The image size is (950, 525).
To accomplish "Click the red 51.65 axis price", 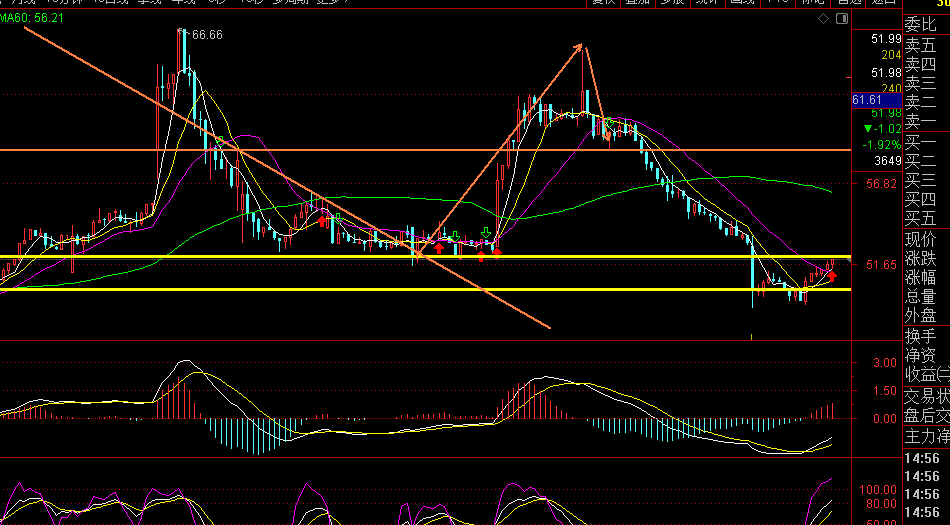I will 882,265.
